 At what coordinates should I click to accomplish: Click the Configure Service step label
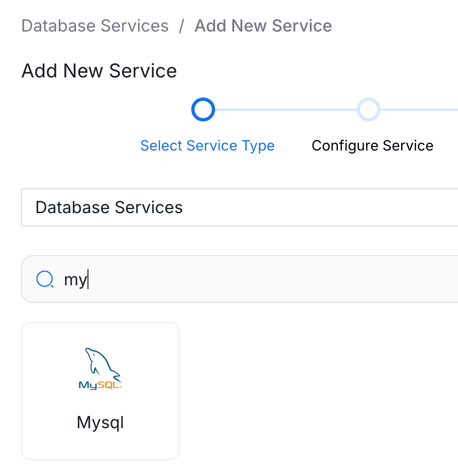pos(372,145)
